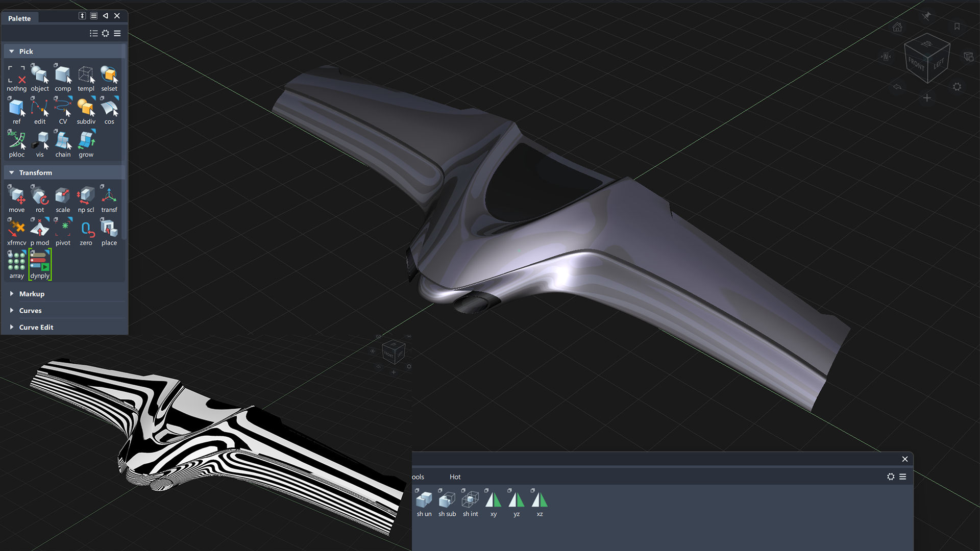
Task: Switch to the Hot shelf tab
Action: pos(455,477)
